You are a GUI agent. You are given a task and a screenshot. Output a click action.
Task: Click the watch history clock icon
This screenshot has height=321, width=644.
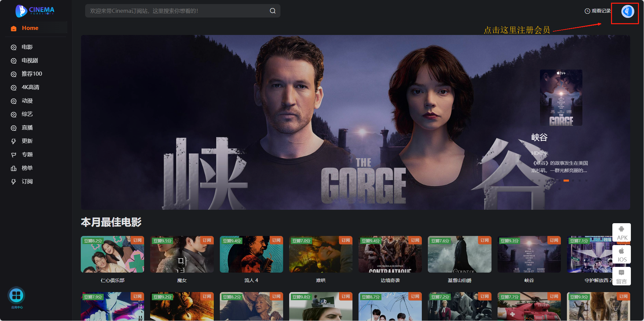point(587,11)
